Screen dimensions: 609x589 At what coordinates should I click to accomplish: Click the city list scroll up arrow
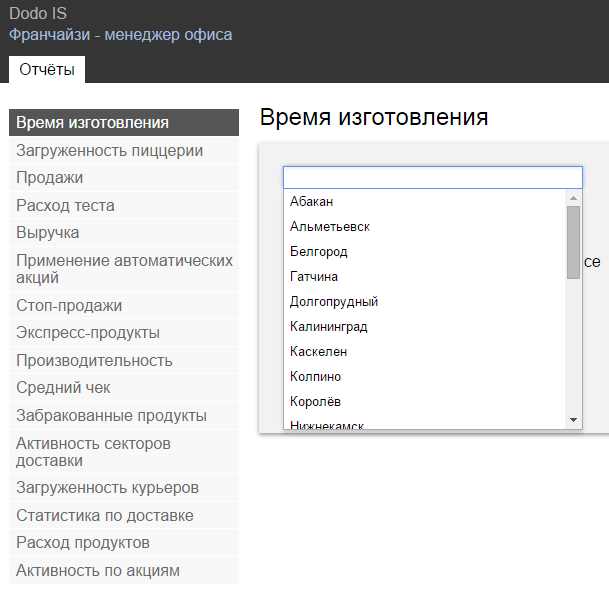point(573,198)
